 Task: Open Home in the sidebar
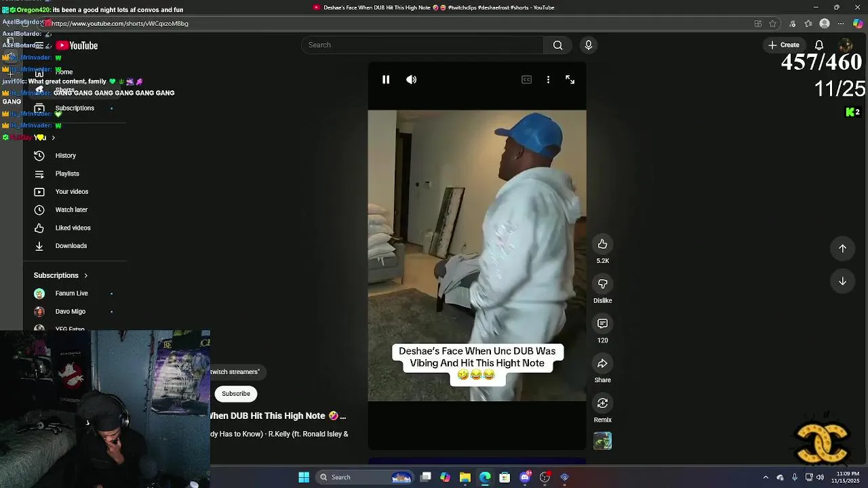(x=64, y=72)
